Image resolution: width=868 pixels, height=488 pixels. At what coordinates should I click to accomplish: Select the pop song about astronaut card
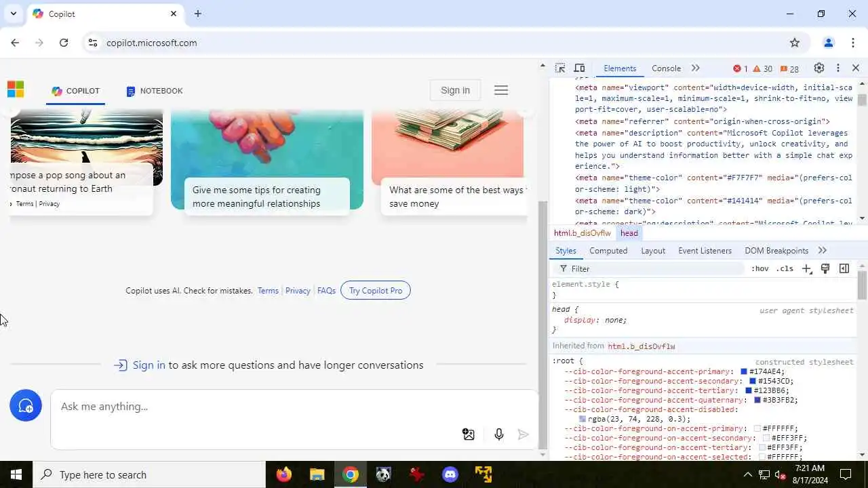tap(80, 189)
